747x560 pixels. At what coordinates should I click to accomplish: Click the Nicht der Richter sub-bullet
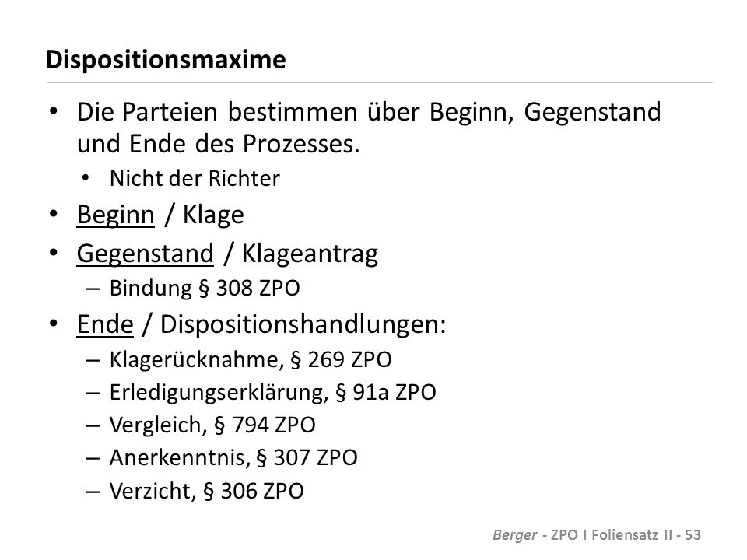[x=195, y=179]
